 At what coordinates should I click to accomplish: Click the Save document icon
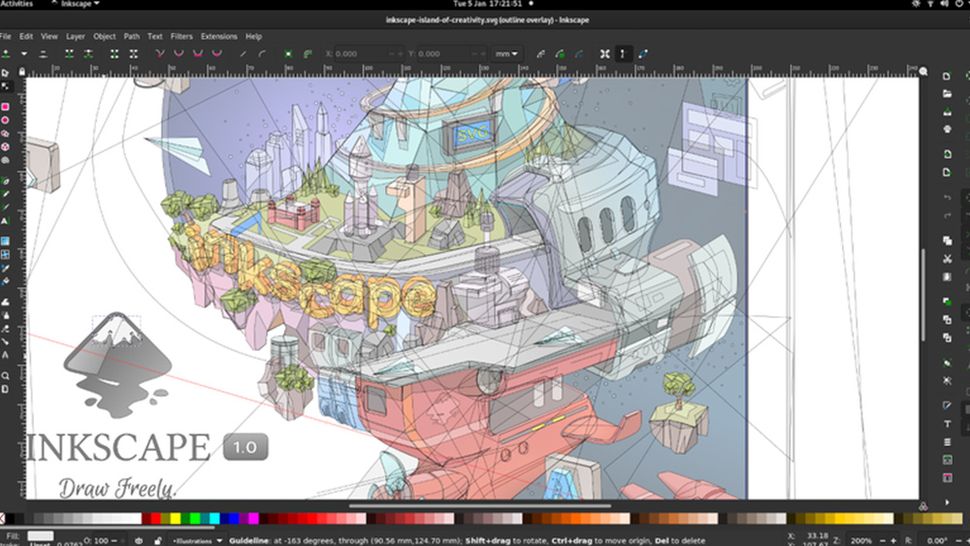click(x=947, y=112)
